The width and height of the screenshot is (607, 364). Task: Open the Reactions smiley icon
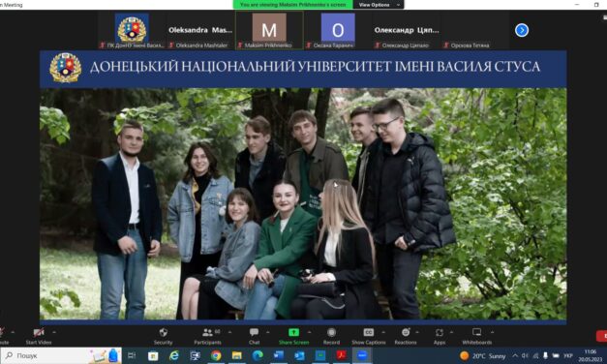tap(406, 332)
